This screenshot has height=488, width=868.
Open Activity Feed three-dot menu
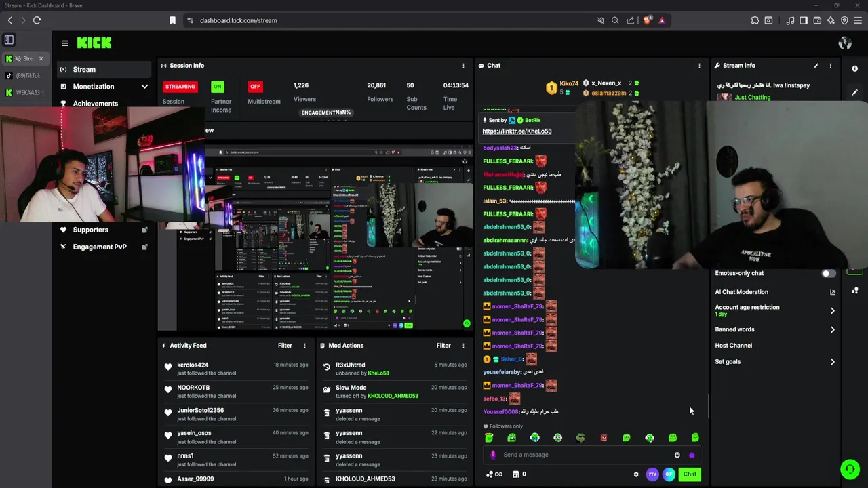[x=304, y=346]
